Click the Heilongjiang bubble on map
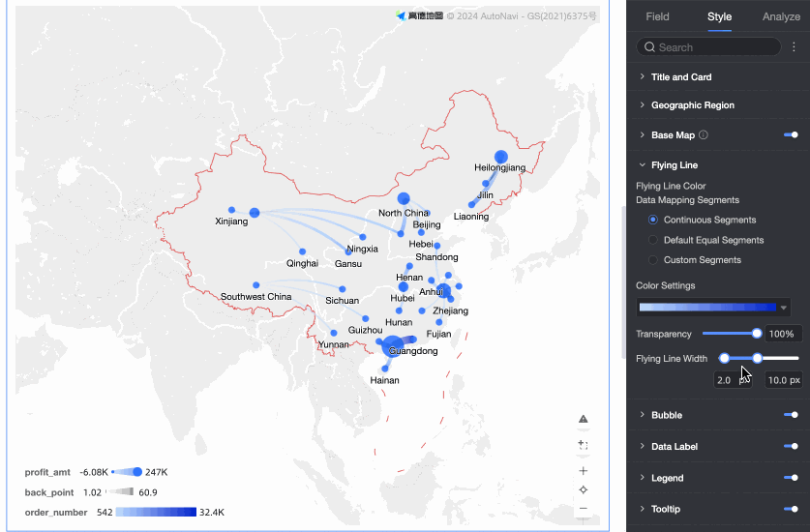Viewport: 810px width, 532px height. (500, 157)
